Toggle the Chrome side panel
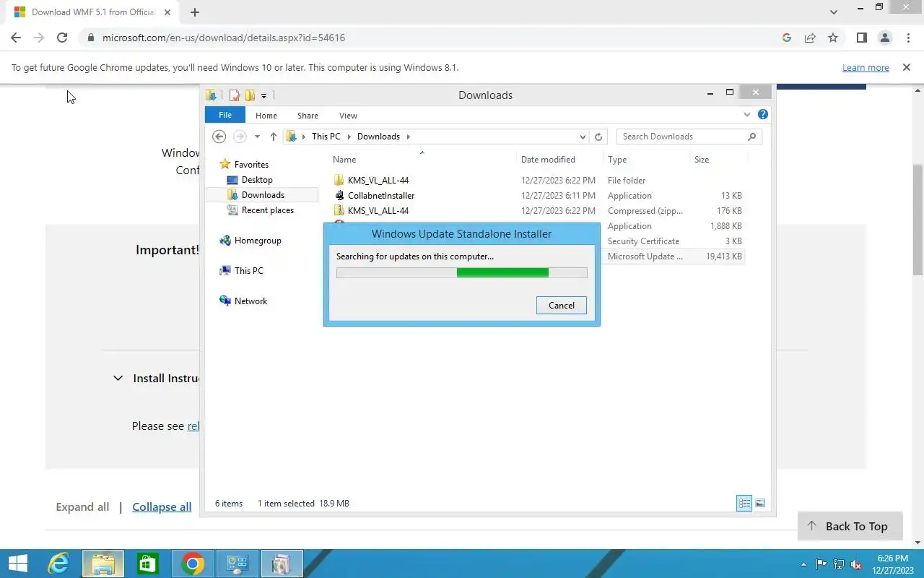This screenshot has width=924, height=578. click(862, 38)
